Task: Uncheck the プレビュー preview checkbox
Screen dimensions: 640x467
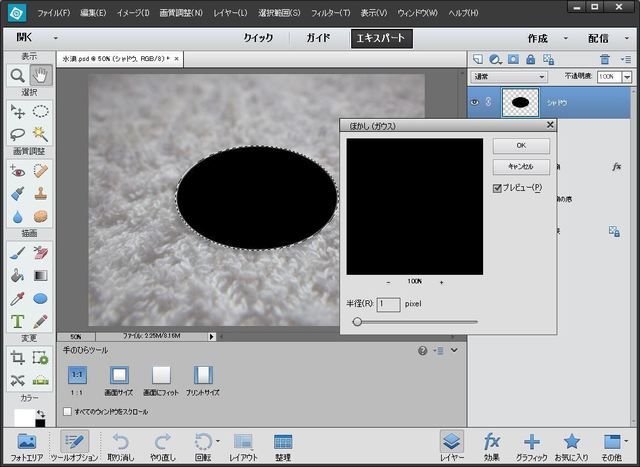Action: (x=498, y=188)
